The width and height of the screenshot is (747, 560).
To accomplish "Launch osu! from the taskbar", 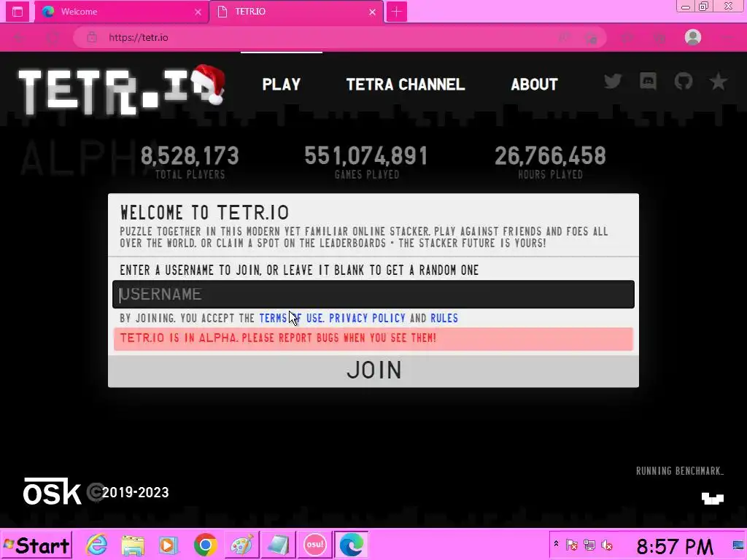I will click(315, 544).
